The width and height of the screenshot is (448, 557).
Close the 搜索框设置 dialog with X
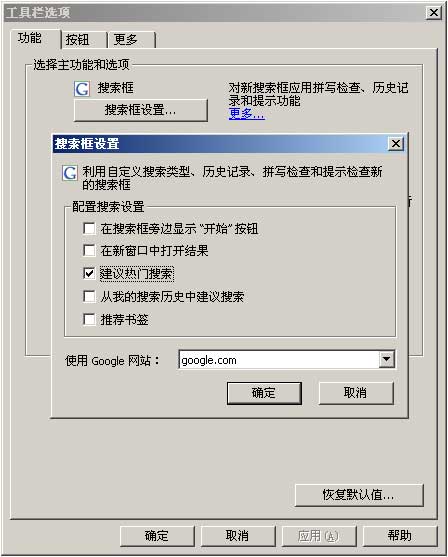coord(396,144)
